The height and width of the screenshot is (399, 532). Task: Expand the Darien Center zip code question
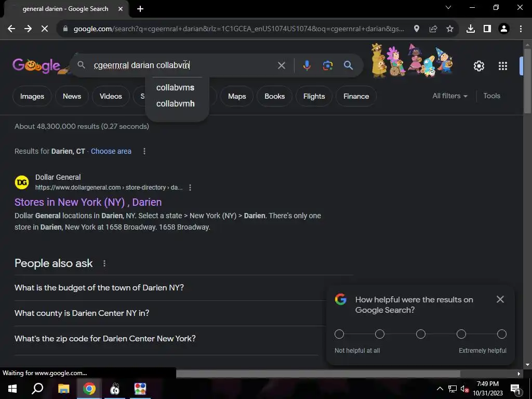pyautogui.click(x=170, y=339)
